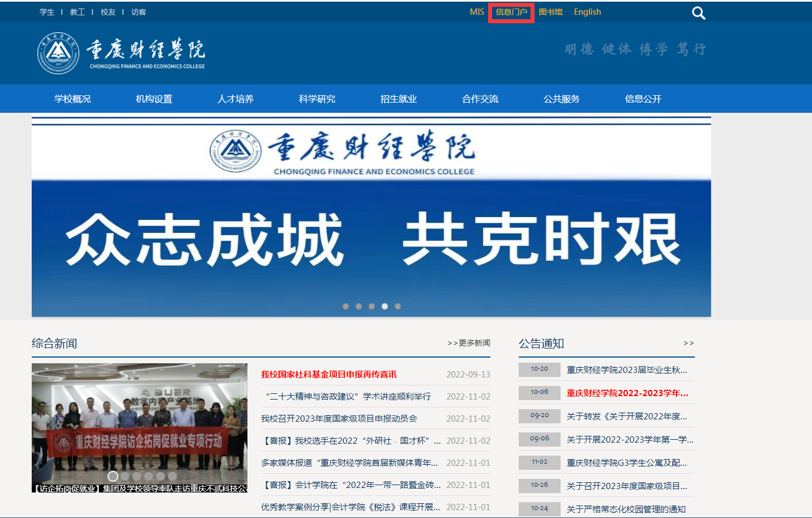This screenshot has width=812, height=518.
Task: Click the 10-20 date tag
Action: tap(540, 369)
